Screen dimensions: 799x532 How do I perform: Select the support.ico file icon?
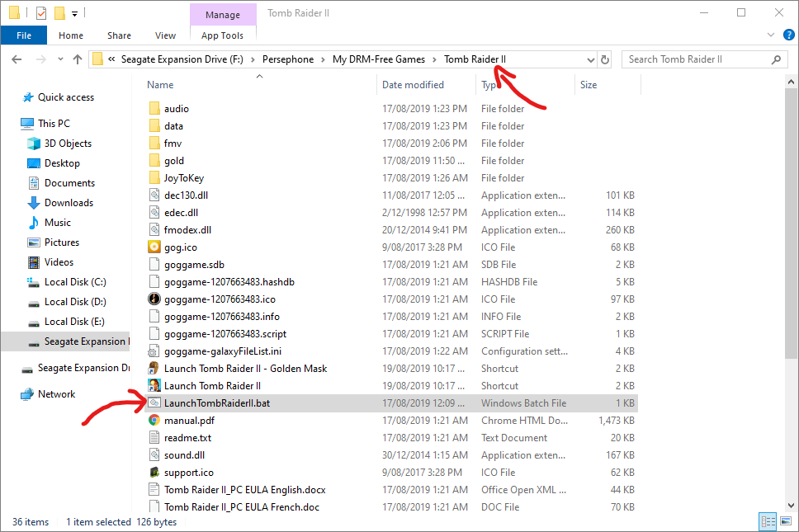click(154, 473)
